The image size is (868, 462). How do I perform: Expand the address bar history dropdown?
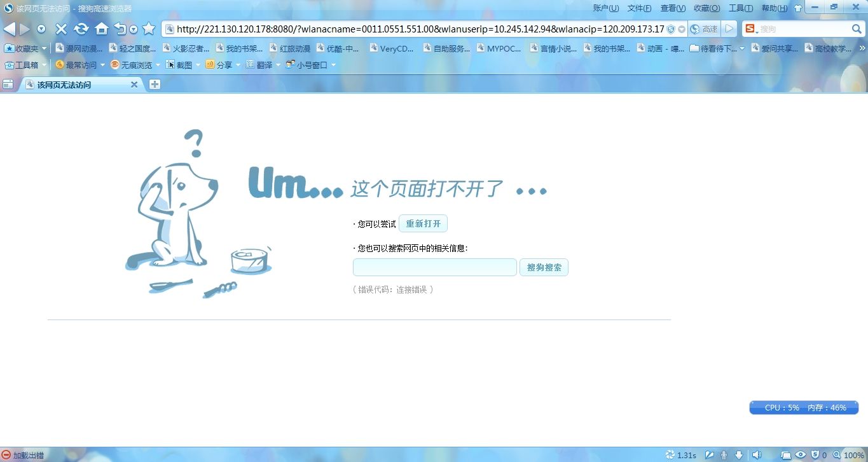pos(682,29)
